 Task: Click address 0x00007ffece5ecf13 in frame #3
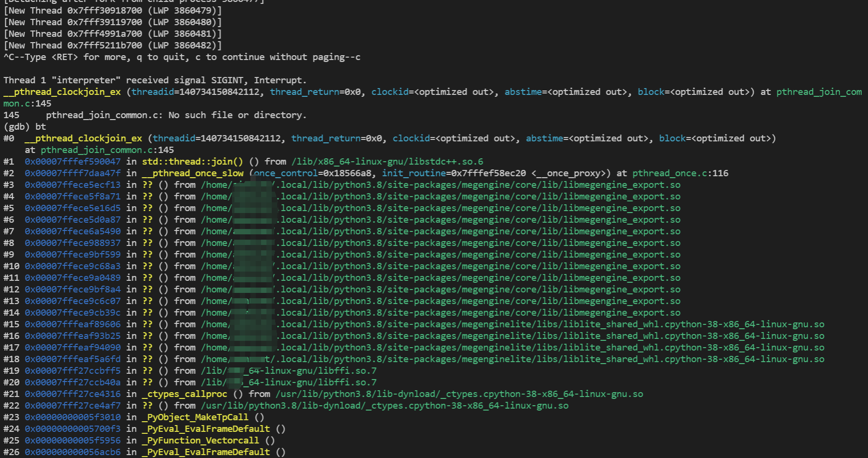[72, 184]
